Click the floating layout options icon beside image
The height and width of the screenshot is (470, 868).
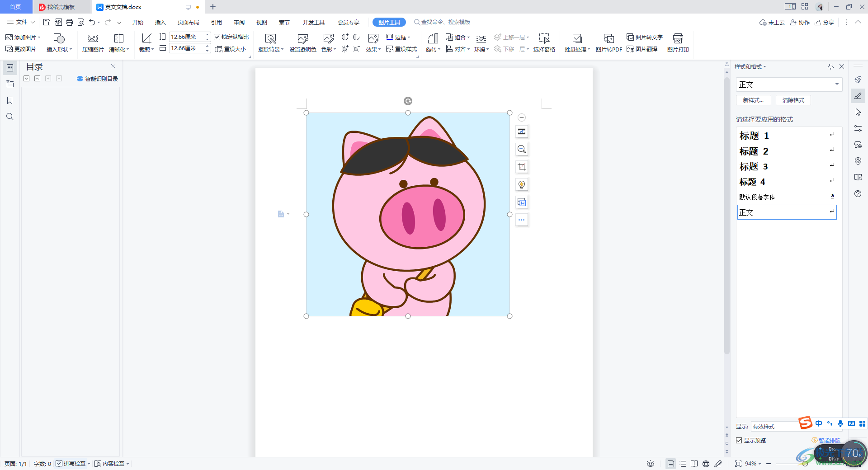(522, 132)
